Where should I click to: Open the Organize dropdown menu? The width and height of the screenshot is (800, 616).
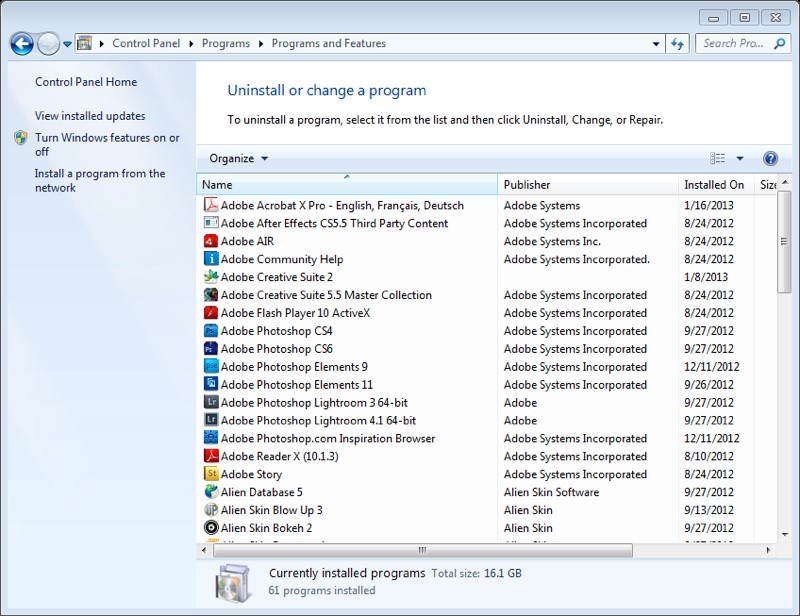click(x=238, y=159)
